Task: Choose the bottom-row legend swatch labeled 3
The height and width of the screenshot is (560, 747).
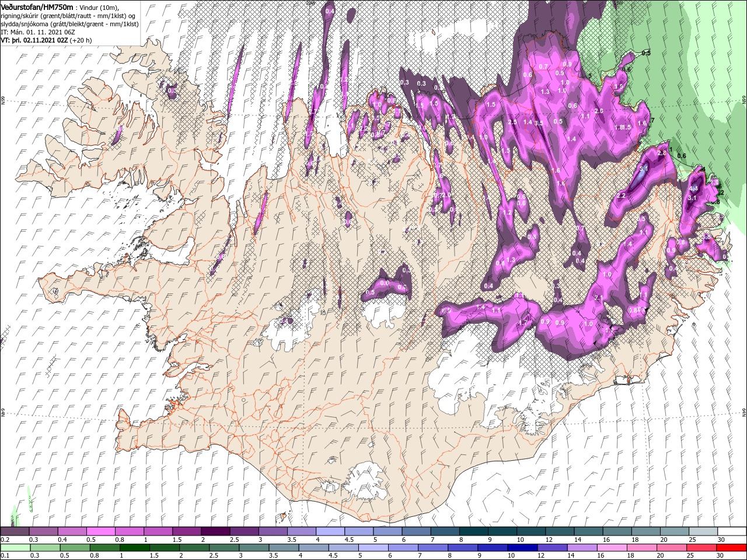Action: pyautogui.click(x=253, y=548)
